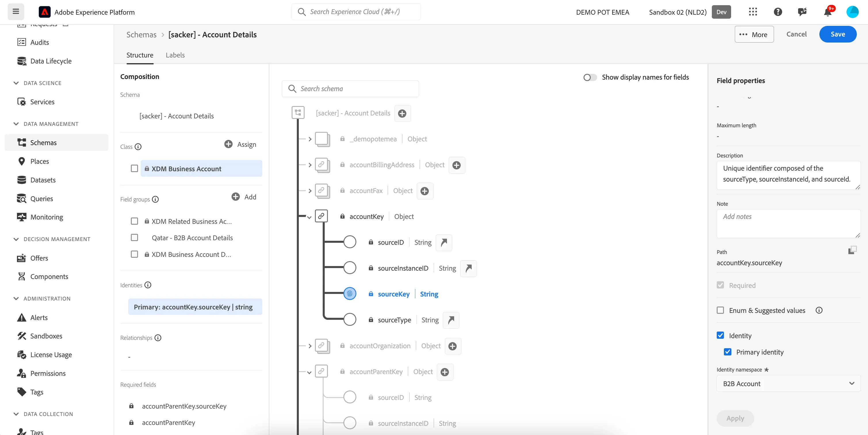
Task: Check the XDM Business Account class checkbox
Action: (134, 169)
